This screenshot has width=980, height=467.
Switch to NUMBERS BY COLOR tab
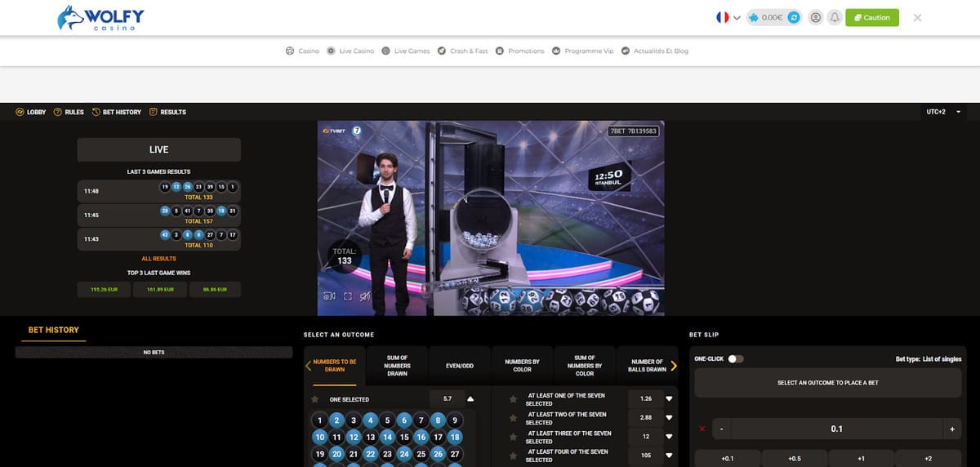(523, 366)
